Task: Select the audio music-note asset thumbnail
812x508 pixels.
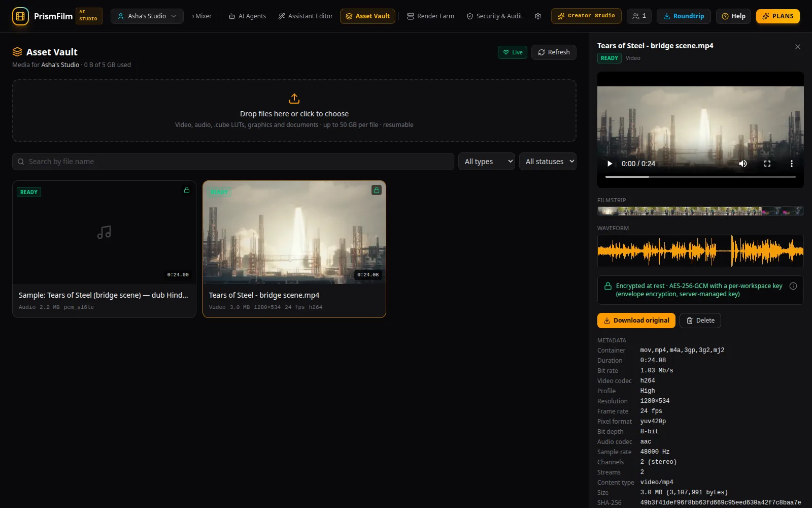Action: pyautogui.click(x=104, y=232)
